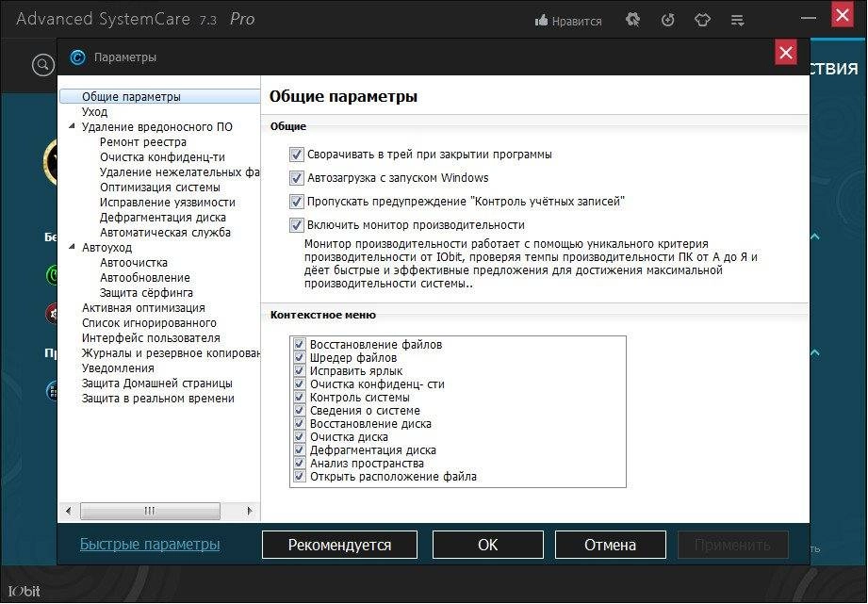Open Оптимизация системы settings

coord(160,188)
